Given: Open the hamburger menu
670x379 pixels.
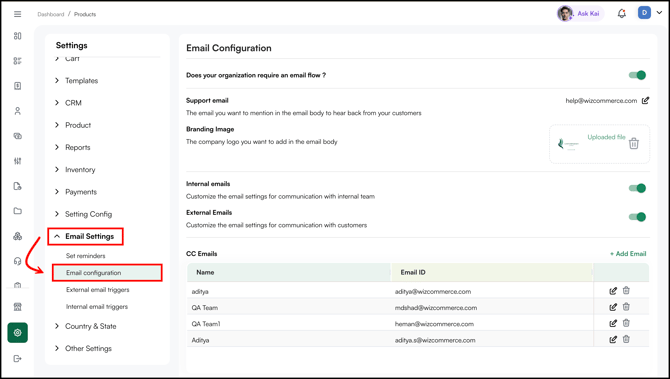Looking at the screenshot, I should [x=18, y=14].
